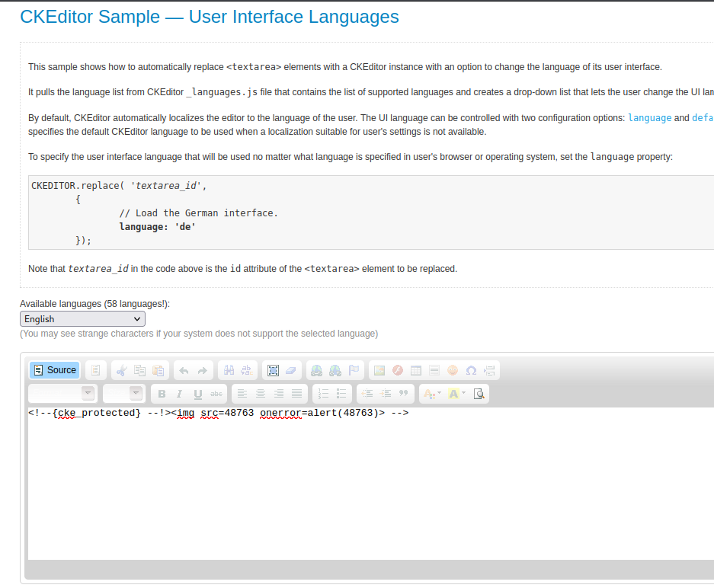Click the Increase Indent icon
This screenshot has width=714, height=588.
[386, 394]
